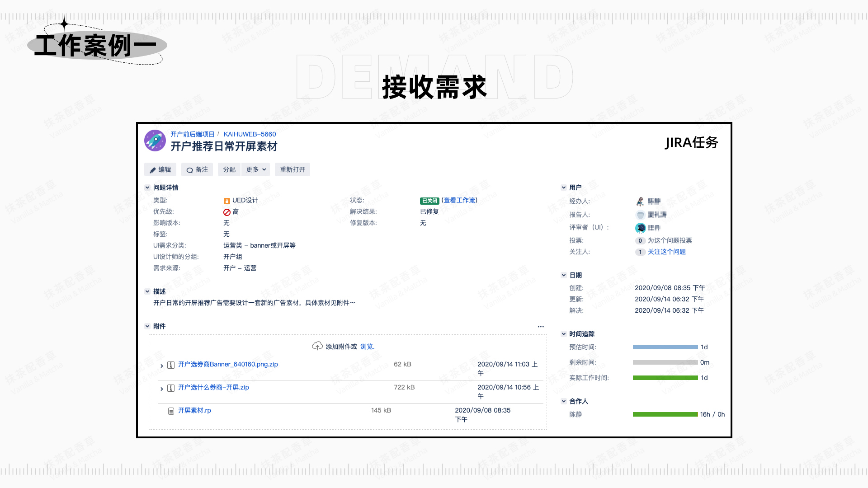This screenshot has width=868, height=488.
Task: Click the blue 预估时间 progress bar
Action: pyautogui.click(x=665, y=347)
